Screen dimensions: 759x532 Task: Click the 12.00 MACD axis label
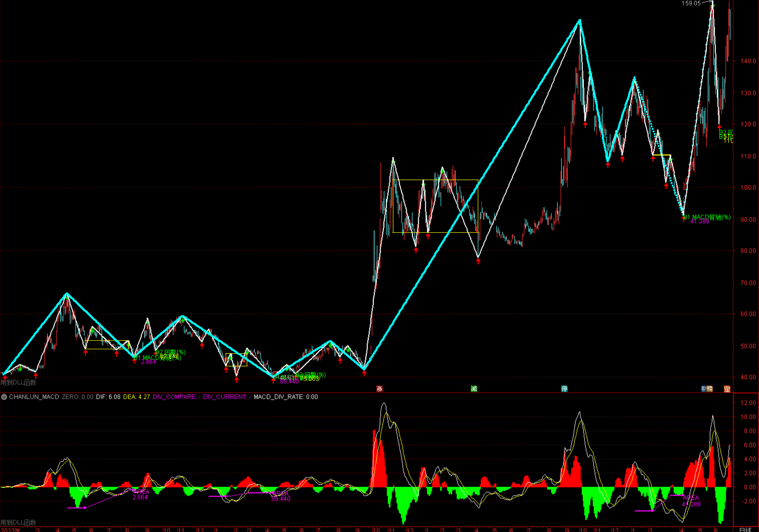[748, 403]
